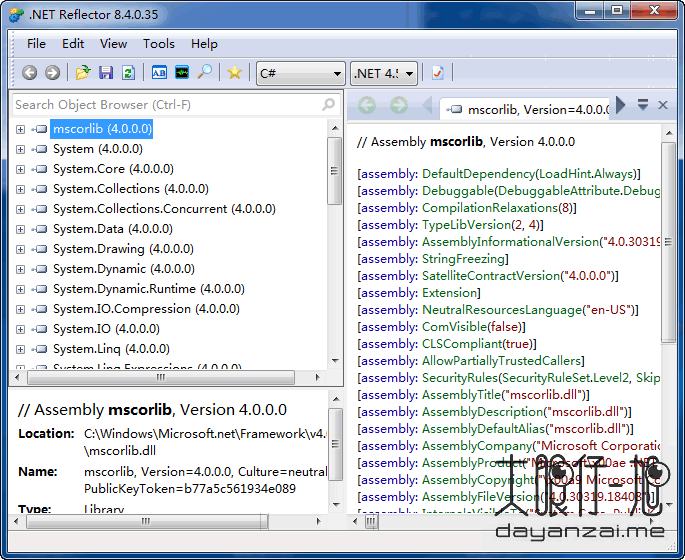Expand the System.IO (4.0.0.0) node
Screen dimensions: 685x560
point(21,329)
